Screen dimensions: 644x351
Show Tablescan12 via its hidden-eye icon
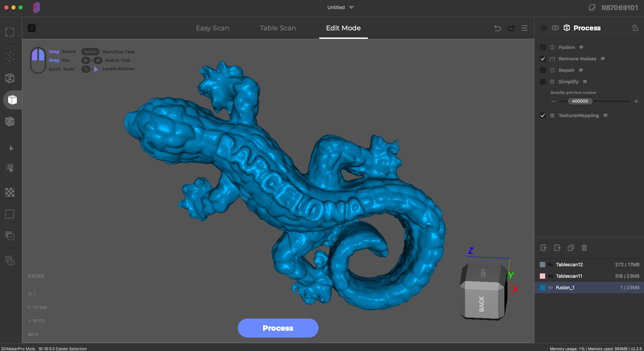coord(551,264)
